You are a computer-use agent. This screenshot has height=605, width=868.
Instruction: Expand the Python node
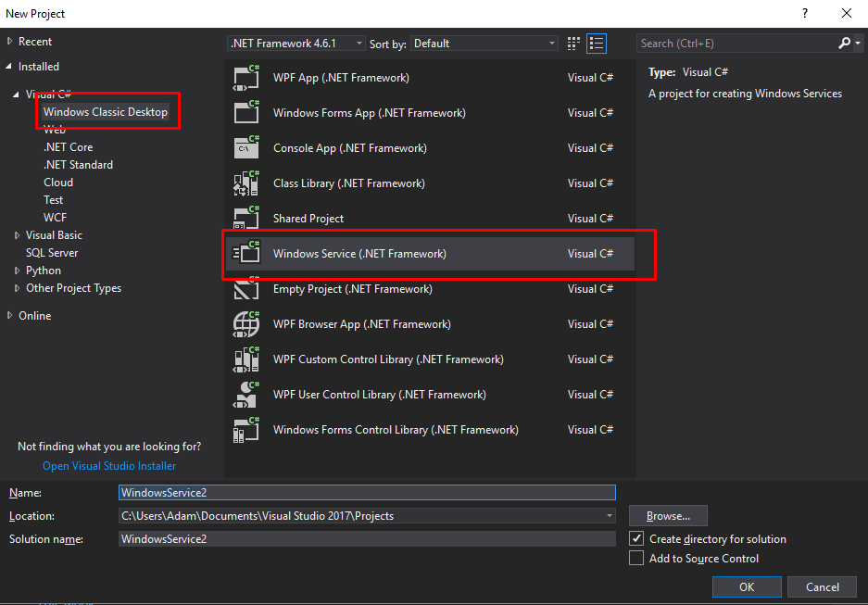(17, 271)
